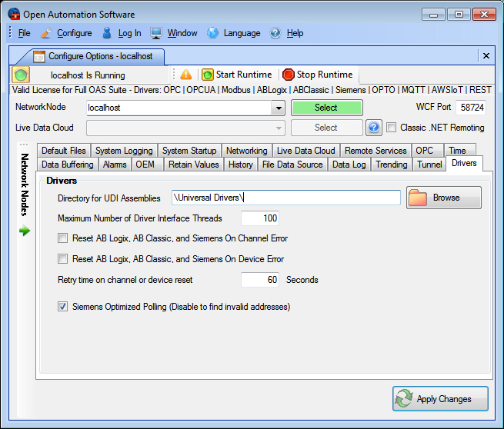The image size is (504, 429).
Task: Switch to the Live Data Cloud tab
Action: pyautogui.click(x=306, y=150)
